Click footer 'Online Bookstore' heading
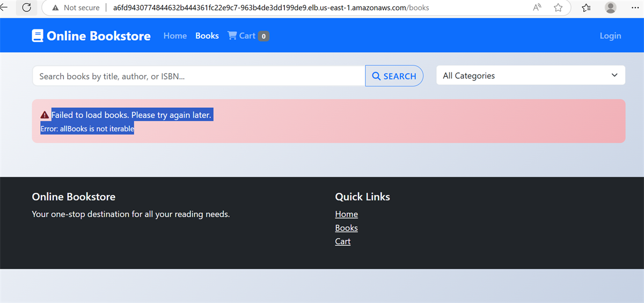This screenshot has width=644, height=303. pyautogui.click(x=74, y=197)
